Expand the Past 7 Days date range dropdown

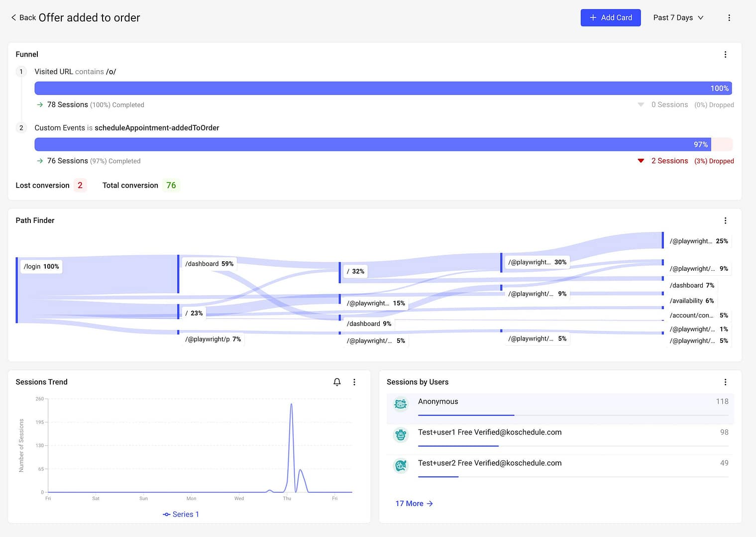pos(678,18)
